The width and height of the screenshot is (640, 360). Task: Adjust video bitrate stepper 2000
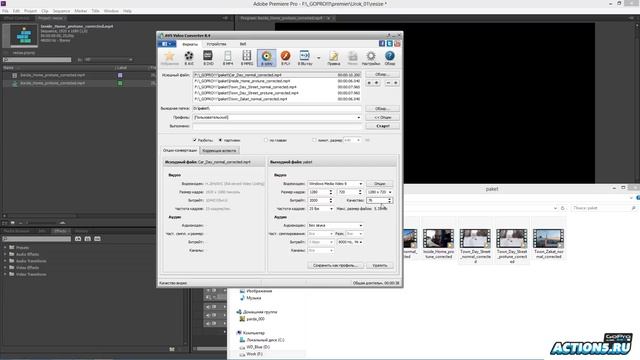click(x=331, y=200)
